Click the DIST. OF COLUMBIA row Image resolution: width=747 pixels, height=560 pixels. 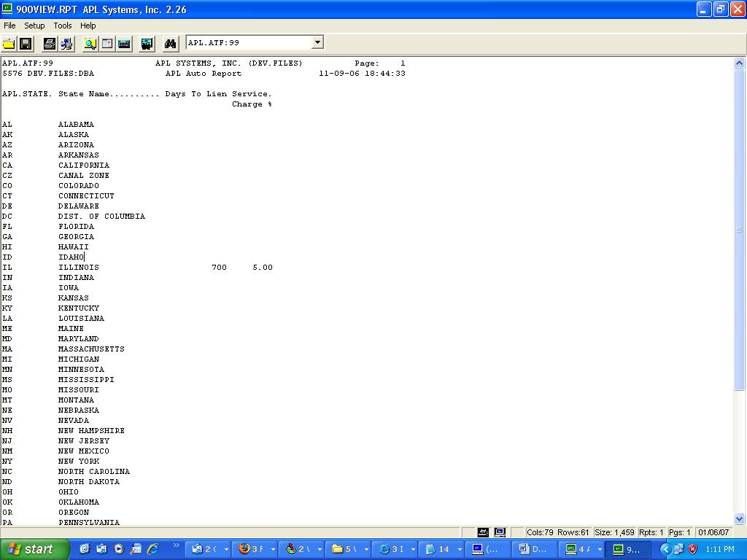(101, 216)
